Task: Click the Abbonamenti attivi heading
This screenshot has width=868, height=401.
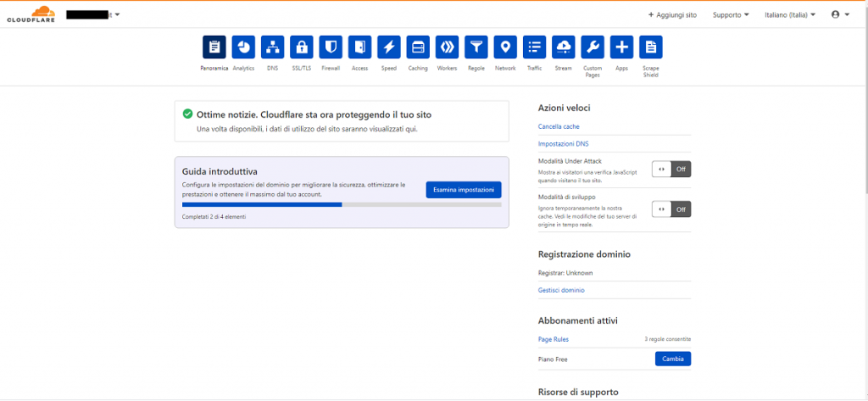Action: 578,320
